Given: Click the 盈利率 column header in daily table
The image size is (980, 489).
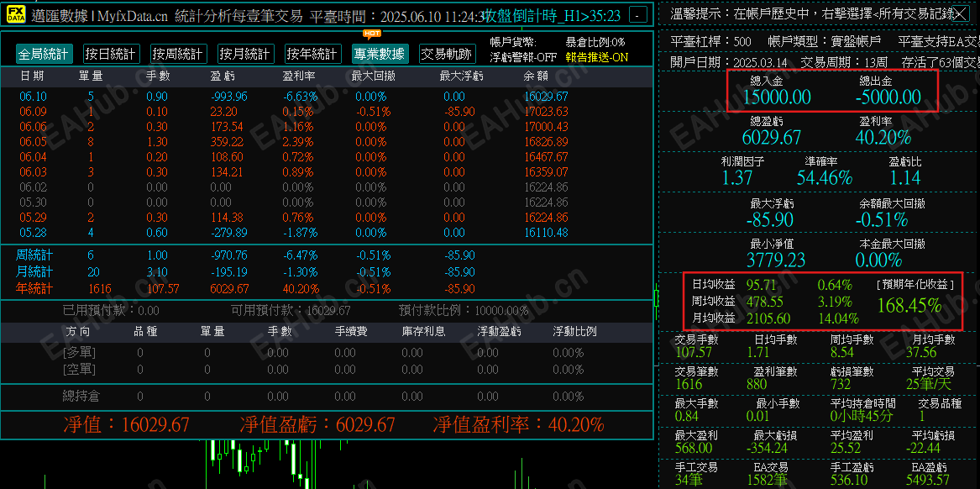Looking at the screenshot, I should (299, 76).
